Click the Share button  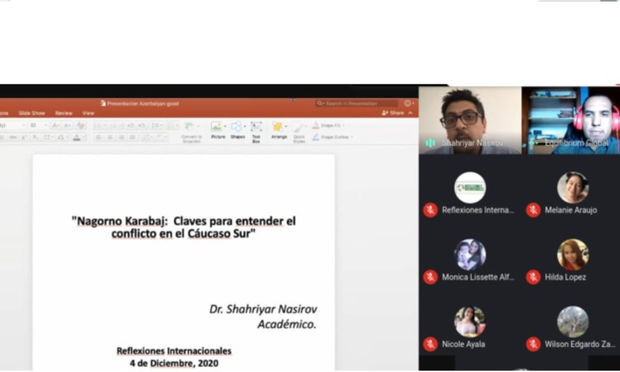(393, 113)
